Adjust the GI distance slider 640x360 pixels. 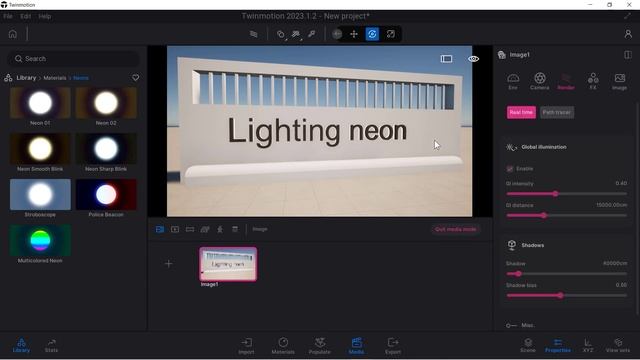pos(567,215)
